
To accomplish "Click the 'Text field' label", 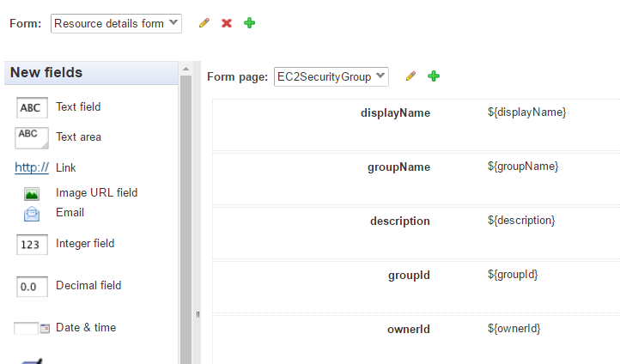I will point(78,106).
